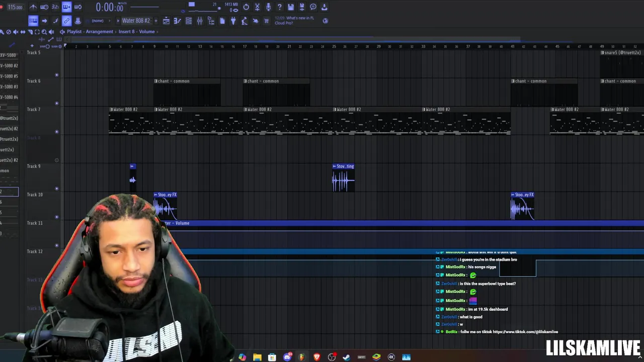
Task: Open the Playlist - Arrangement breadcrumb menu
Action: (90, 32)
